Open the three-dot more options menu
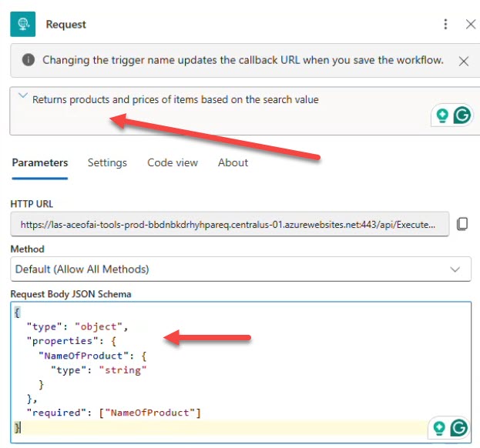The width and height of the screenshot is (480, 448). coord(445,24)
